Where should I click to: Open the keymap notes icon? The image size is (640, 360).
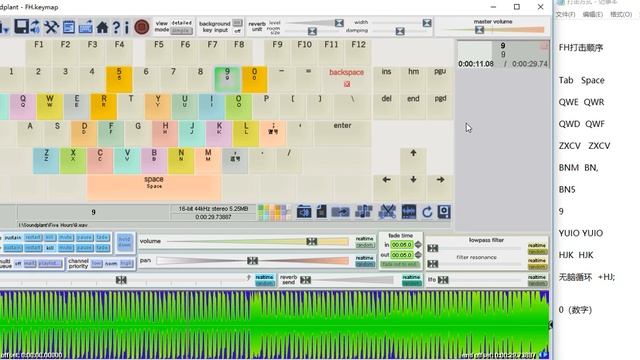coord(69,27)
